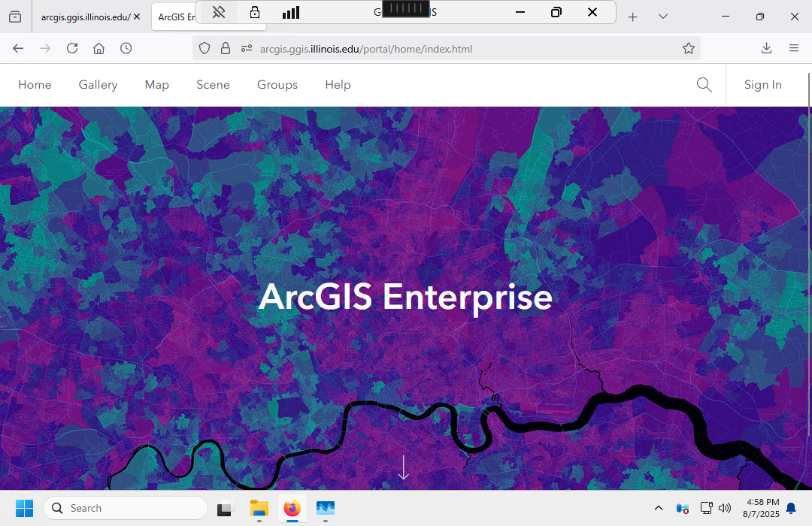Click the tracking protection shield icon
Viewport: 812px width, 526px height.
[x=204, y=48]
